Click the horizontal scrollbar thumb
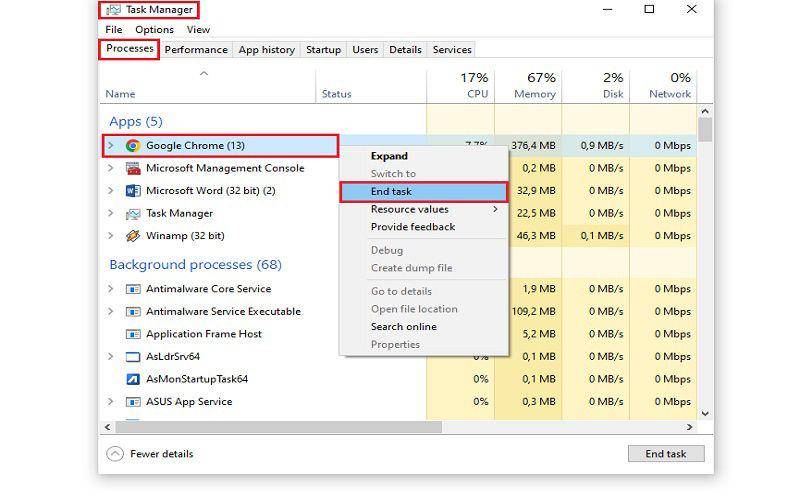The width and height of the screenshot is (800, 500). [279, 427]
